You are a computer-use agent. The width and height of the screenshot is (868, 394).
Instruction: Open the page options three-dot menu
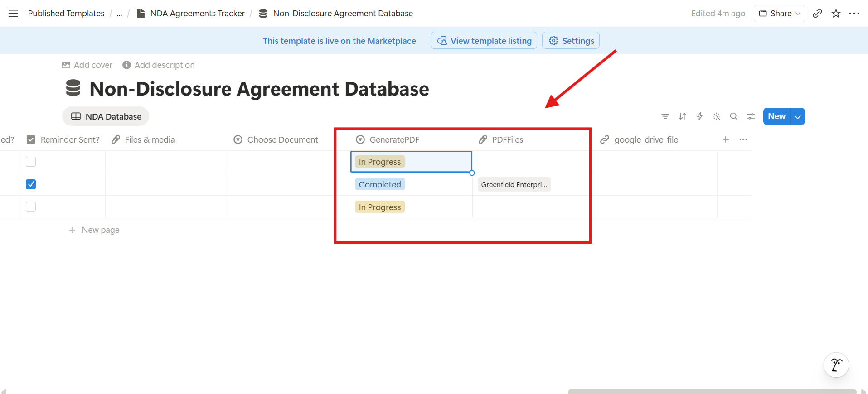click(x=854, y=14)
